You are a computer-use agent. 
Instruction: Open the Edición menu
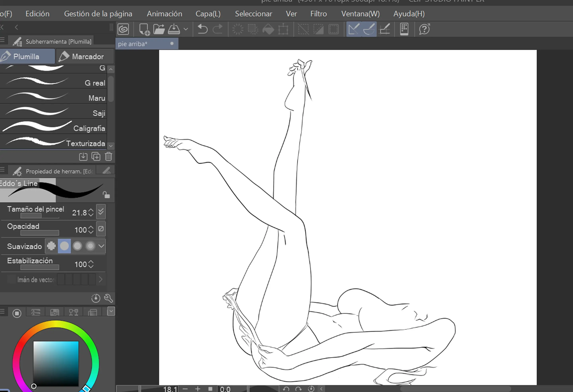[x=37, y=14]
